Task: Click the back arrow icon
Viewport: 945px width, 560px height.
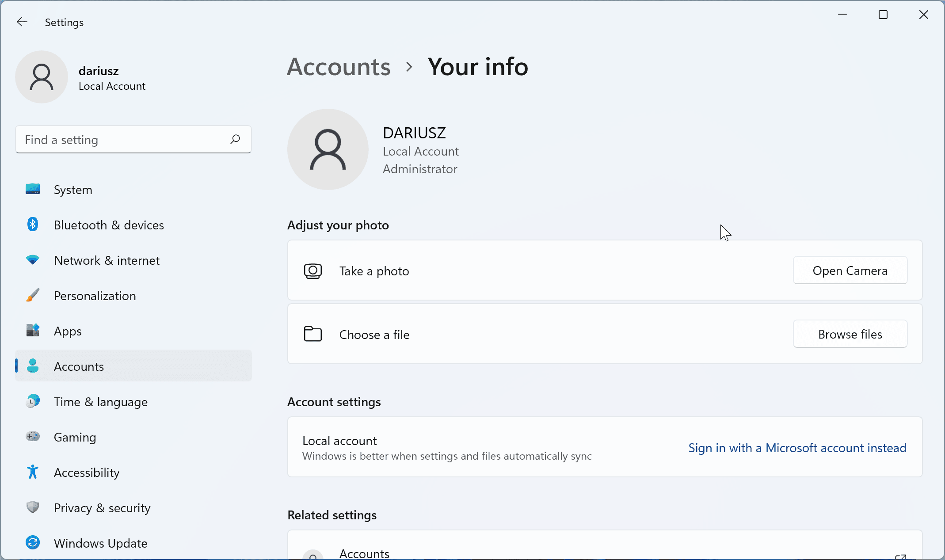Action: pyautogui.click(x=22, y=22)
